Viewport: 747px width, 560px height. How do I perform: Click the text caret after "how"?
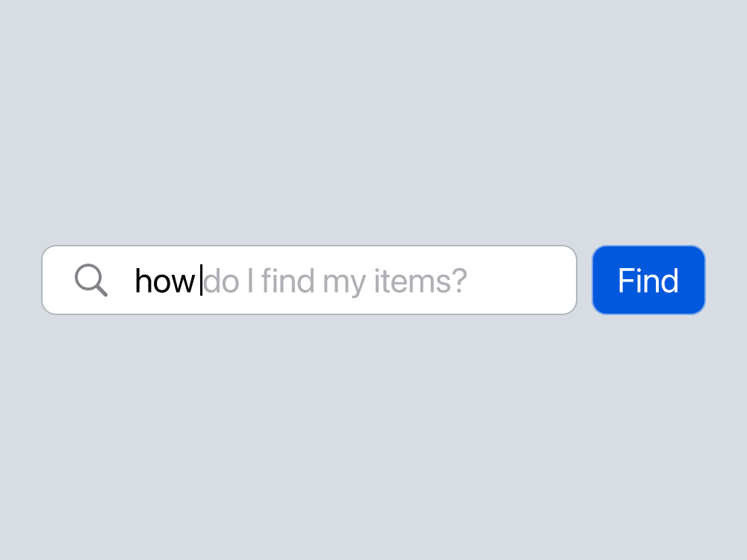(x=201, y=281)
